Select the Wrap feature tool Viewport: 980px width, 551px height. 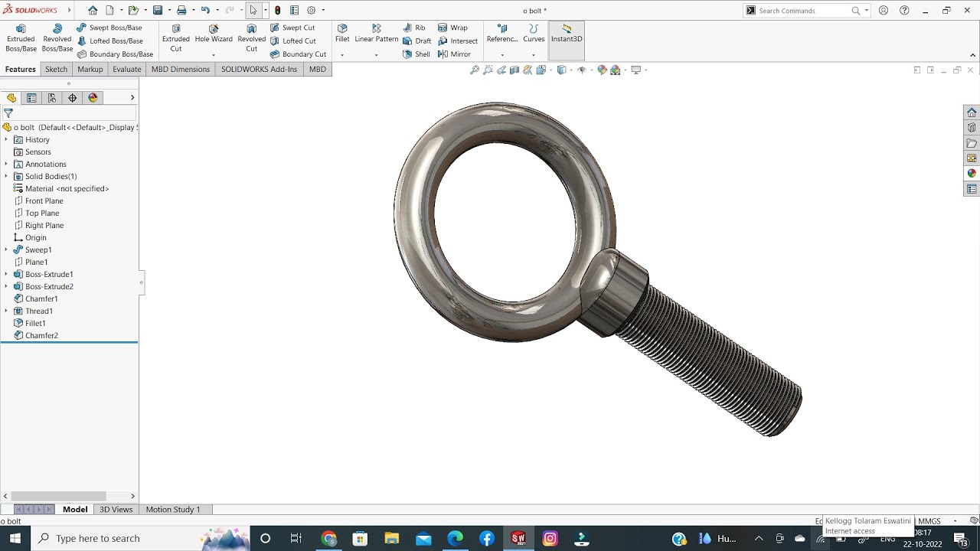click(x=452, y=28)
